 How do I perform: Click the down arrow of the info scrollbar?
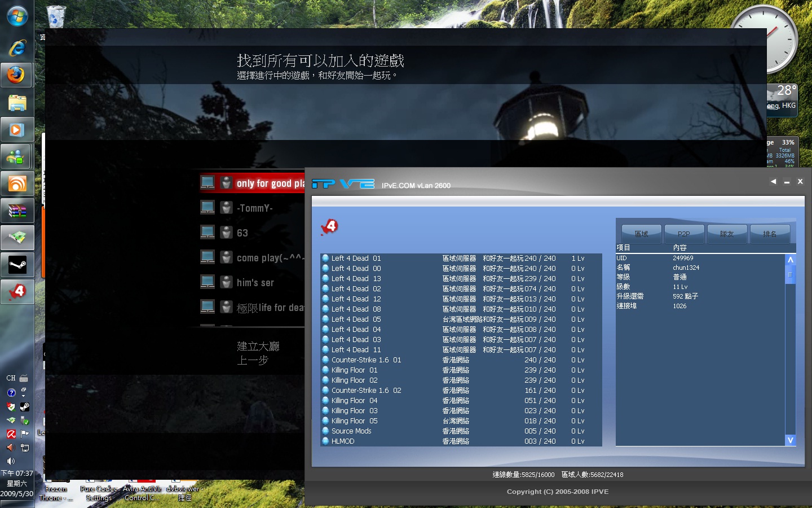point(791,440)
